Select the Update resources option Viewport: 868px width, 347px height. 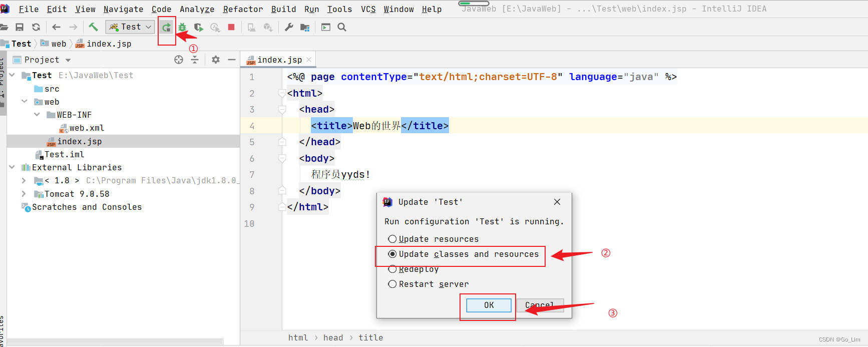[x=433, y=239]
